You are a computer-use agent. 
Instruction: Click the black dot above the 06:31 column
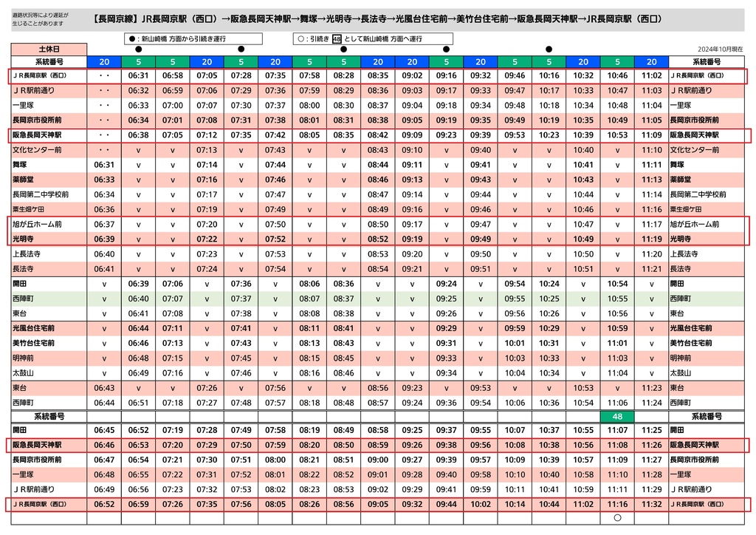coord(138,50)
